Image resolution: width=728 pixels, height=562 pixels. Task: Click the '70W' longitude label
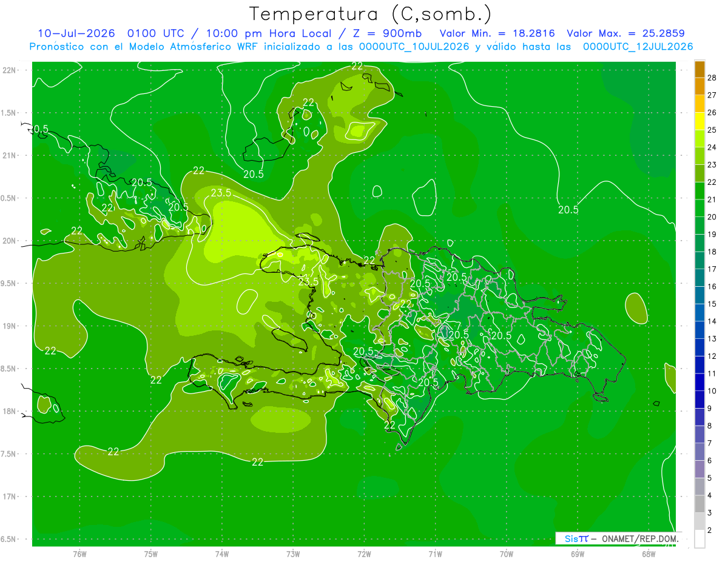pyautogui.click(x=506, y=554)
